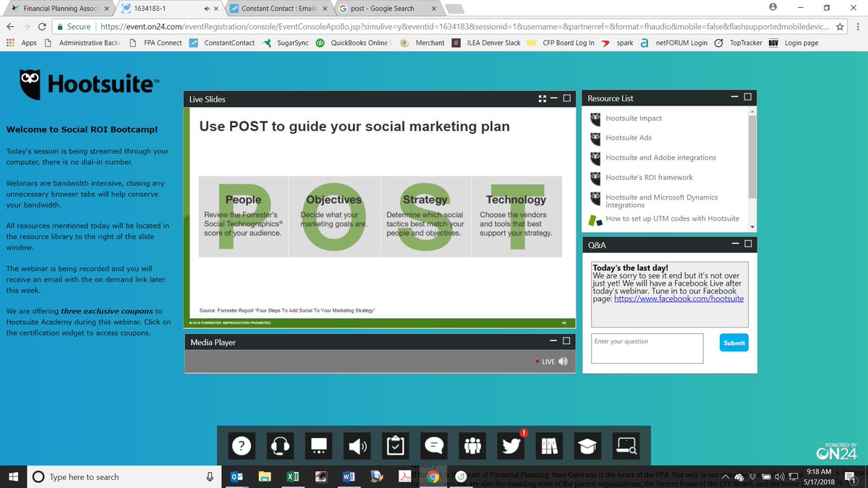This screenshot has height=488, width=868.
Task: Open the Twitter widget with alert badge
Action: 511,446
